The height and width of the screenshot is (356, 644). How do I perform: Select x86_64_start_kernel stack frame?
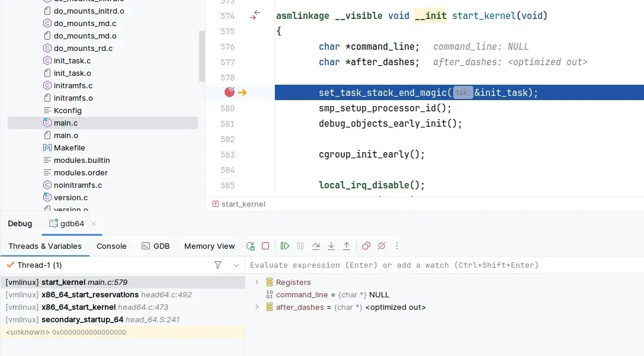pyautogui.click(x=123, y=307)
